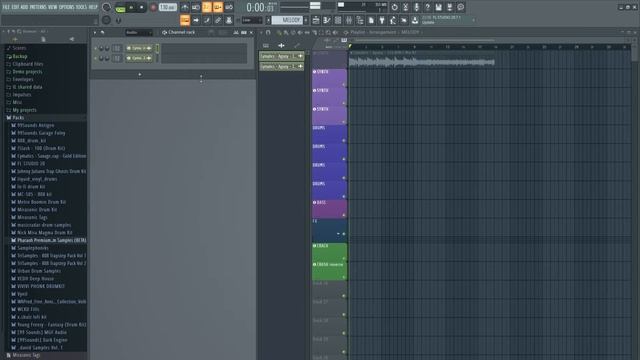Open the project info chat bubble icon
The width and height of the screenshot is (640, 360).
click(460, 7)
